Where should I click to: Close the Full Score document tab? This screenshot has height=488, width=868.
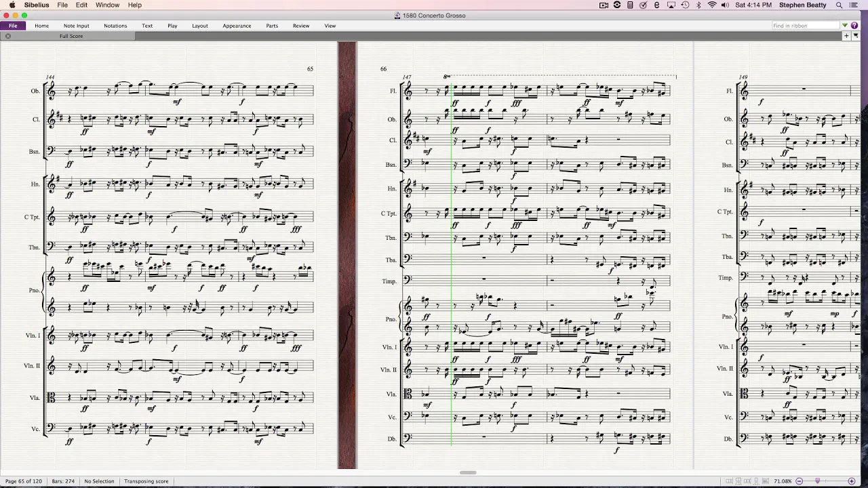point(7,36)
